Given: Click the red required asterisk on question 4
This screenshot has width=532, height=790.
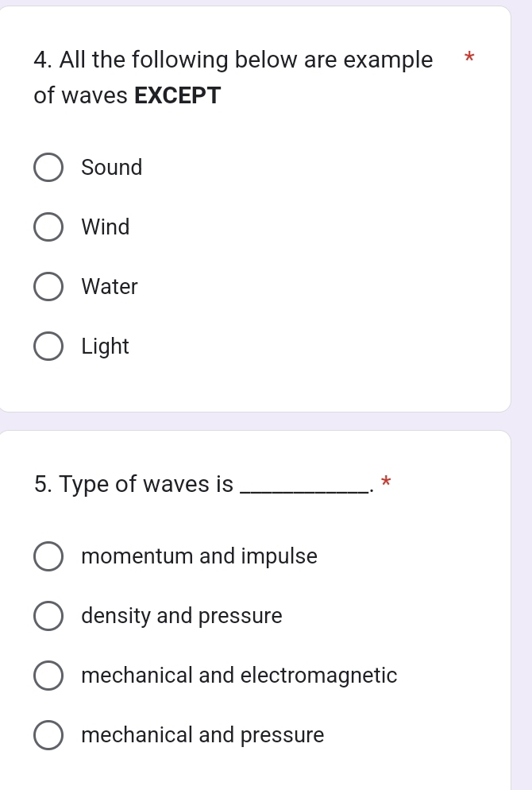Looking at the screenshot, I should click(468, 57).
